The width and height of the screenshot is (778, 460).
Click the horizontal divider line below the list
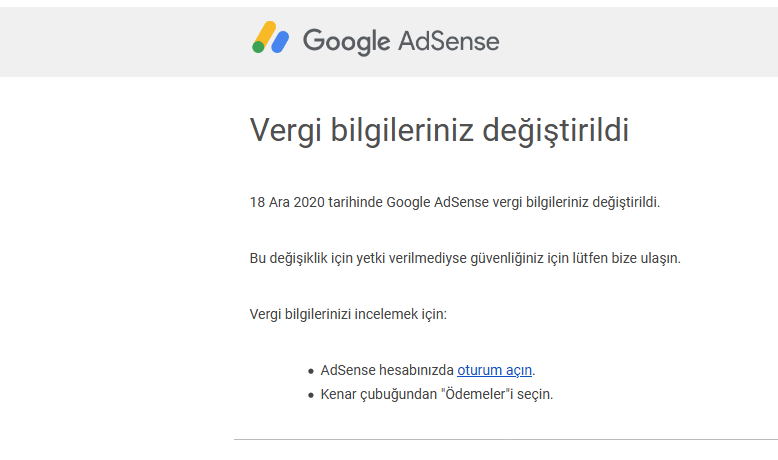pyautogui.click(x=506, y=439)
